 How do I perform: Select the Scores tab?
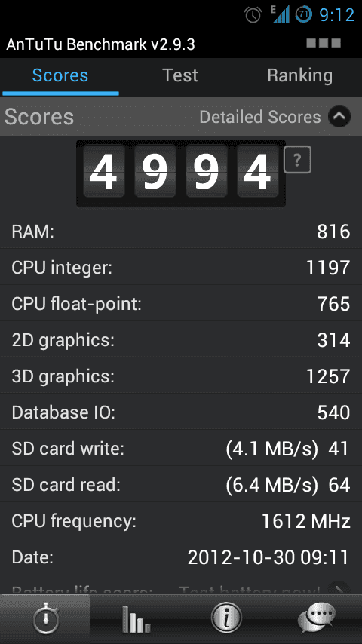click(x=60, y=75)
